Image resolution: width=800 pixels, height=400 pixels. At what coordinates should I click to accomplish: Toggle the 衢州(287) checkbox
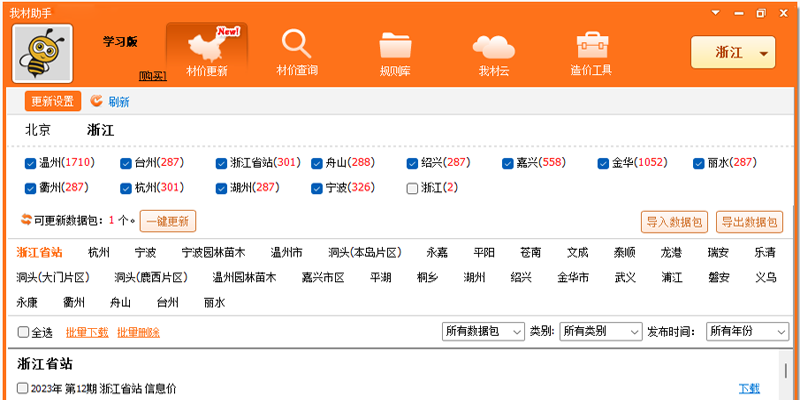coord(30,189)
